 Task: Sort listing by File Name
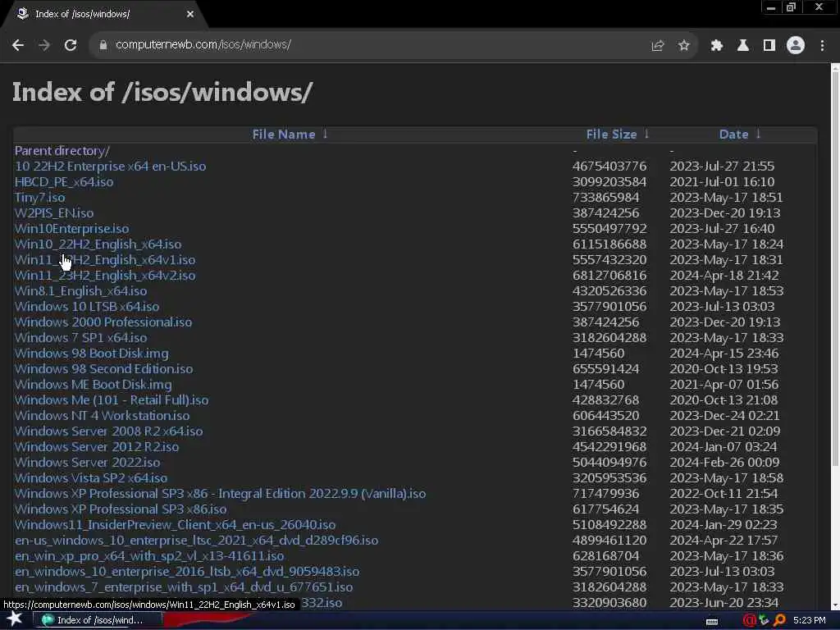tap(284, 135)
